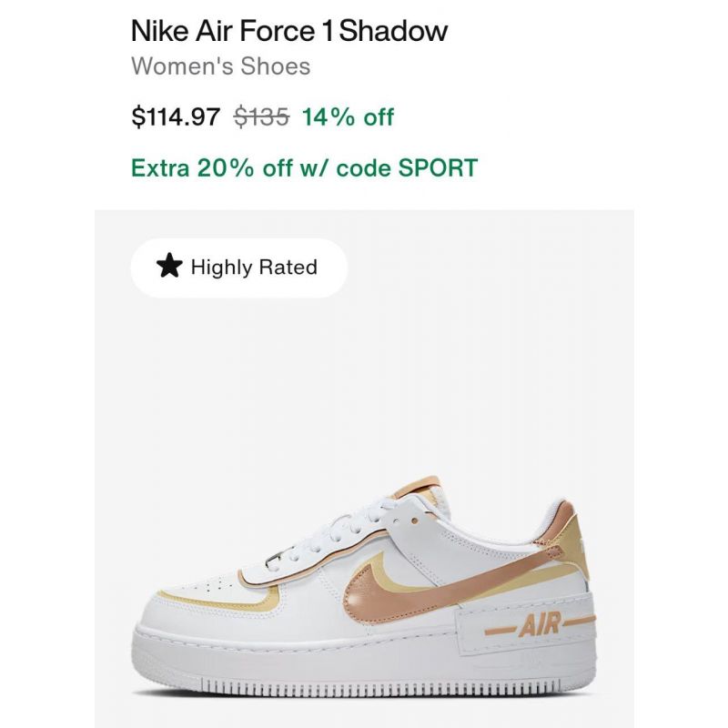Tap the tan tongue label of the shoe
The width and height of the screenshot is (728, 728).
coord(418,489)
